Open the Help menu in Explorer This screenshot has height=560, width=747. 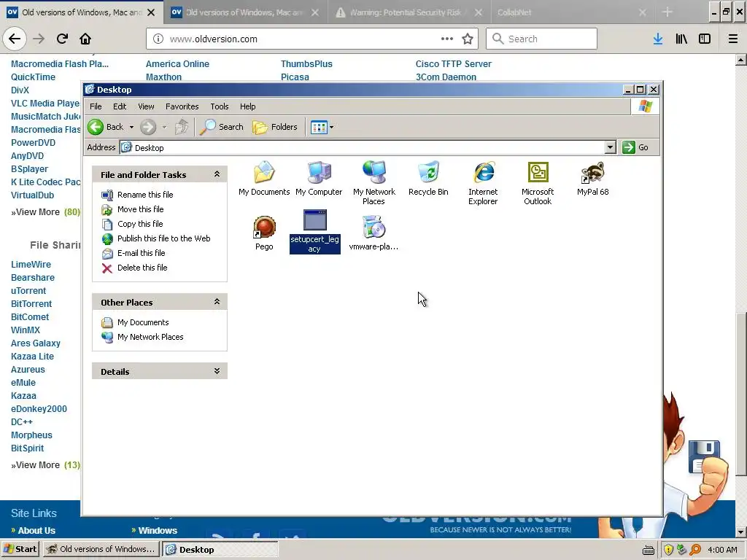(247, 106)
